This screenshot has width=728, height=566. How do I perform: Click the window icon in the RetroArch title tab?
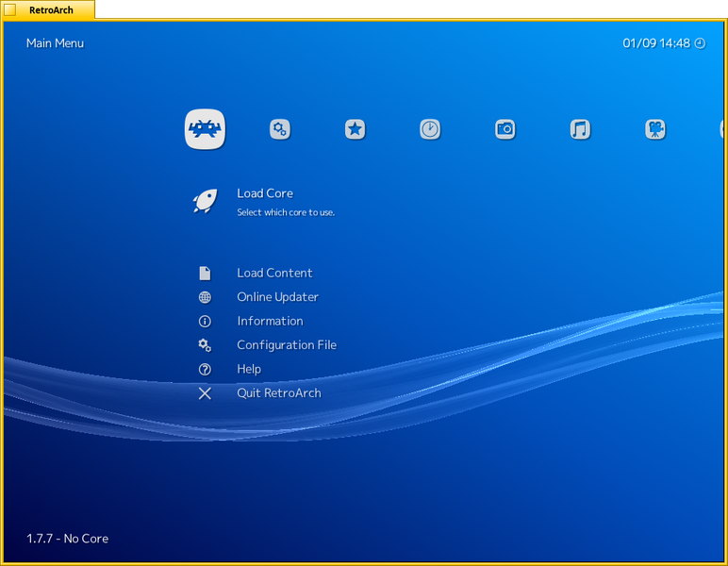pos(9,9)
